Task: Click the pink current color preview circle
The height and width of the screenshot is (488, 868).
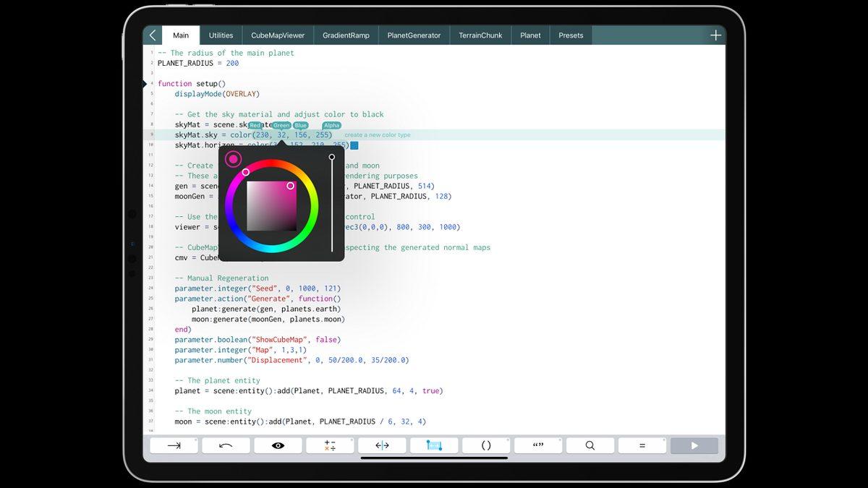Action: 233,159
